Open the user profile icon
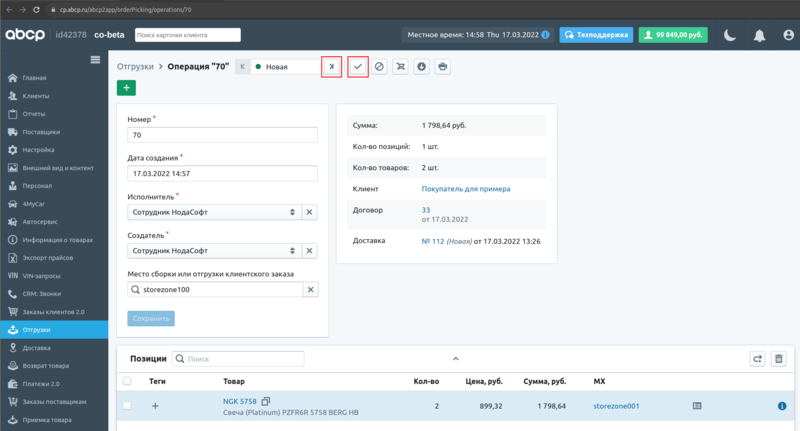Image resolution: width=800 pixels, height=431 pixels. point(788,35)
